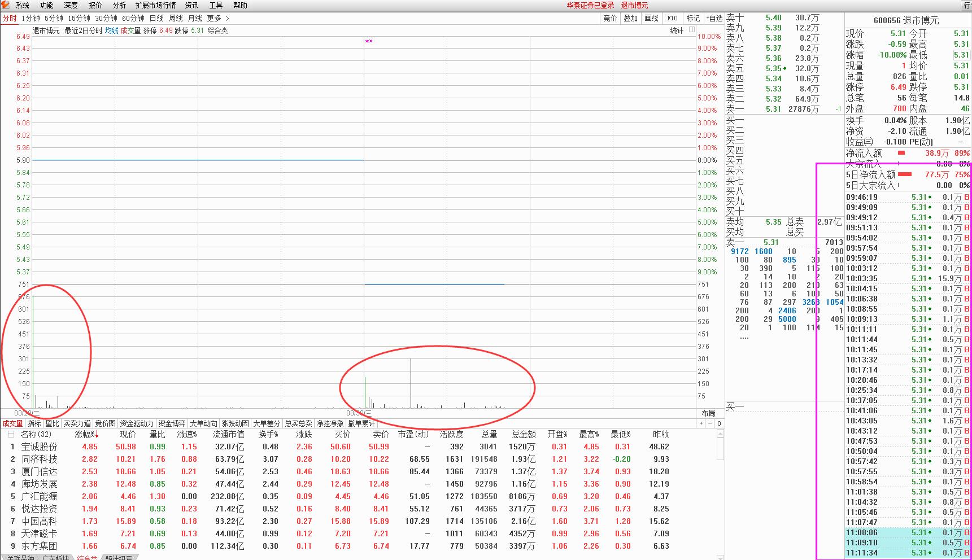Click the 布局 layout button
The width and height of the screenshot is (972, 560).
708,413
